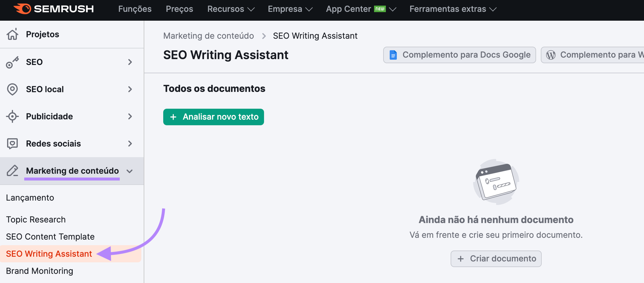Click the Redes sociais chat icon
Viewport: 644px width, 283px height.
[12, 144]
